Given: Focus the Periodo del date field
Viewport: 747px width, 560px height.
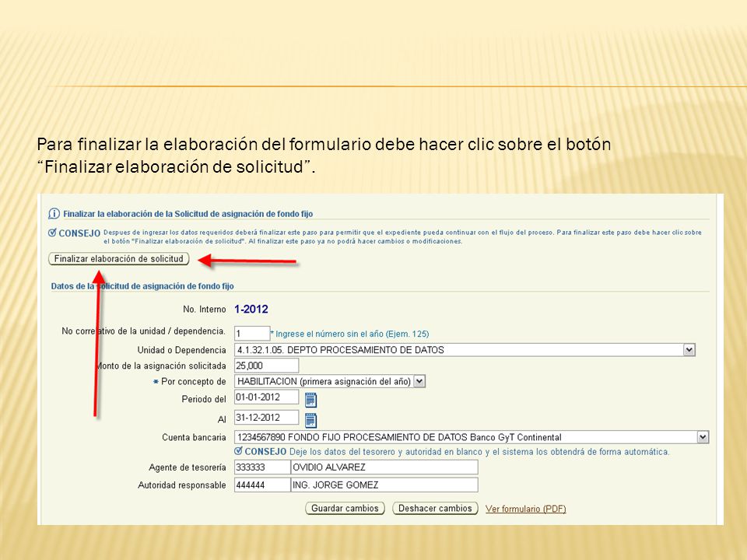Looking at the screenshot, I should pos(266,397).
